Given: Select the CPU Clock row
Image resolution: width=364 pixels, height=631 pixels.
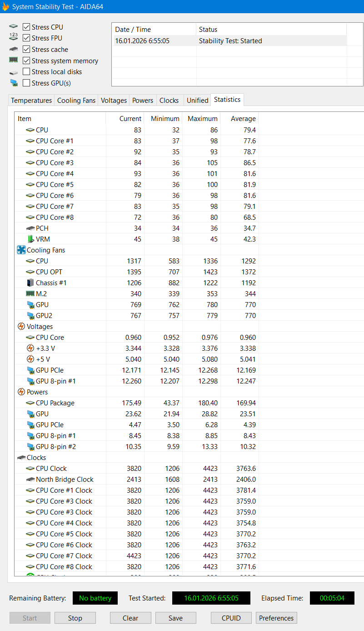Looking at the screenshot, I should pos(137,468).
